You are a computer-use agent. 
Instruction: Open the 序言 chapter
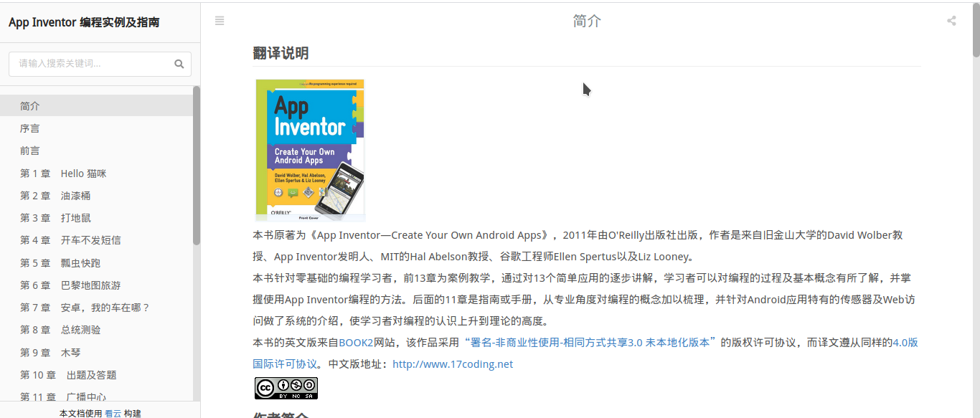[x=29, y=128]
